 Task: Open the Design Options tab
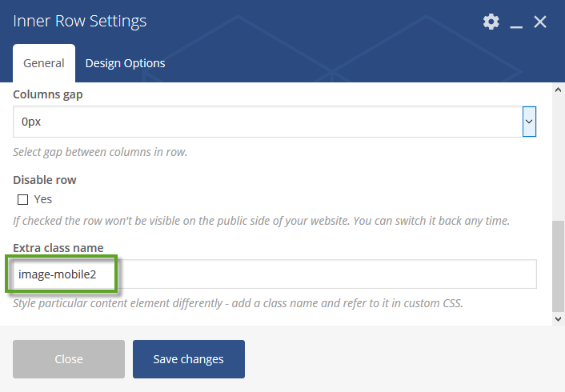(x=125, y=63)
